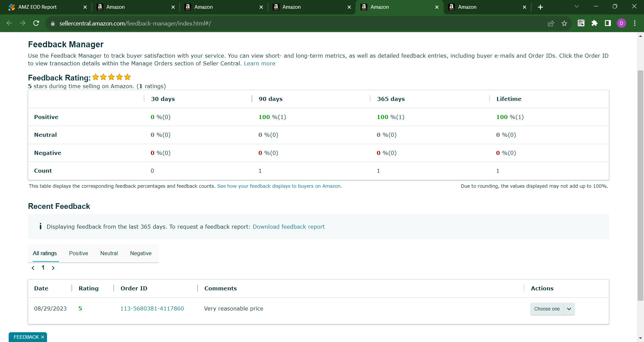Reload the Feedback Manager page

pyautogui.click(x=36, y=23)
